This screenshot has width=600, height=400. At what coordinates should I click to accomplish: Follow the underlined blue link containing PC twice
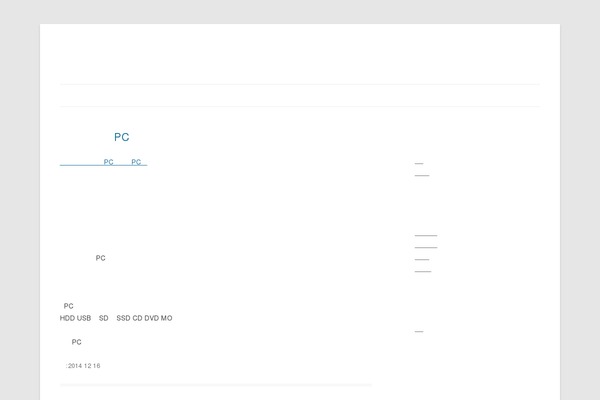pos(103,162)
